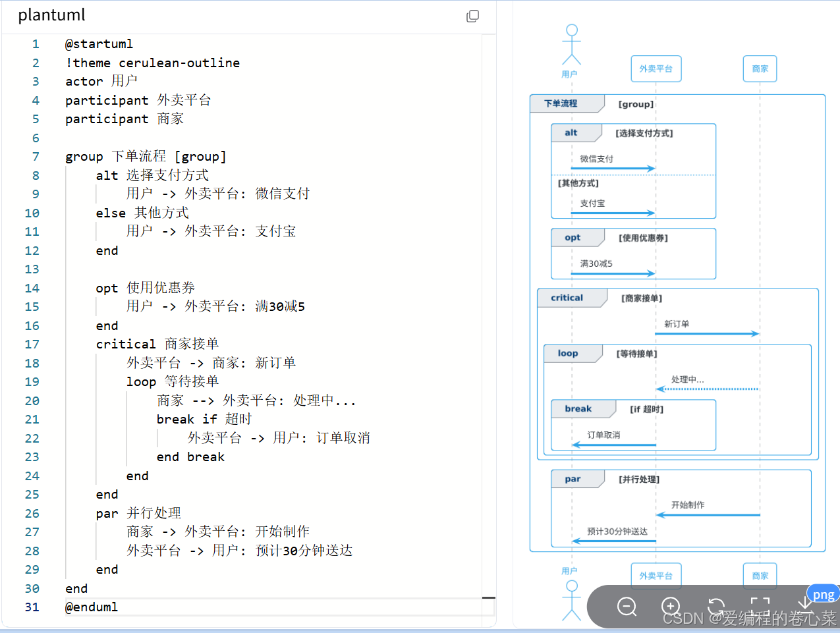Download the rendered diagram image

click(804, 604)
